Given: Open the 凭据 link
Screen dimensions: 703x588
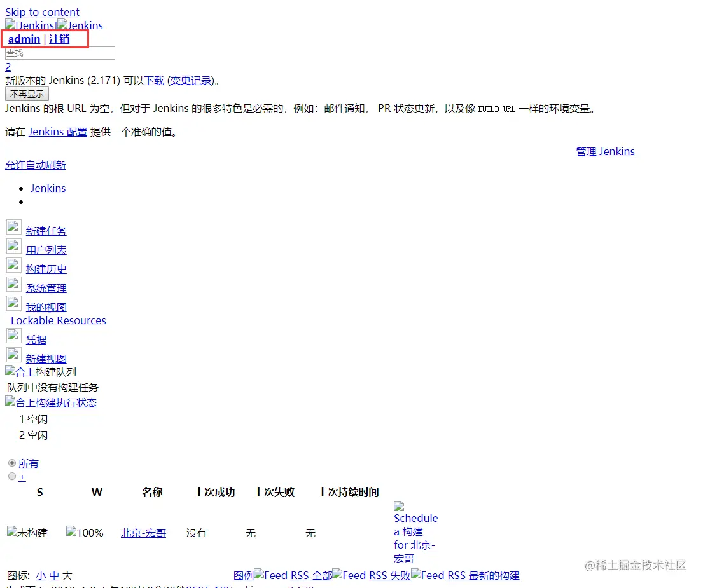Looking at the screenshot, I should point(36,340).
